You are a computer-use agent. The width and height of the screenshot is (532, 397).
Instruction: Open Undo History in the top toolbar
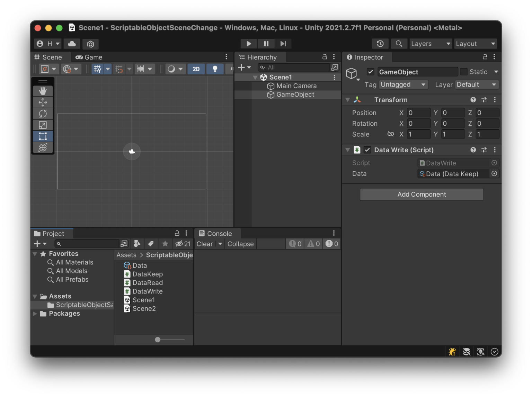380,44
